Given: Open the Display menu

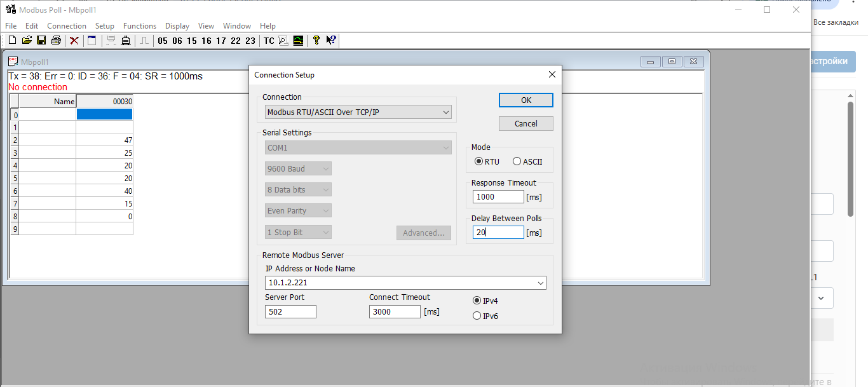Looking at the screenshot, I should 177,26.
